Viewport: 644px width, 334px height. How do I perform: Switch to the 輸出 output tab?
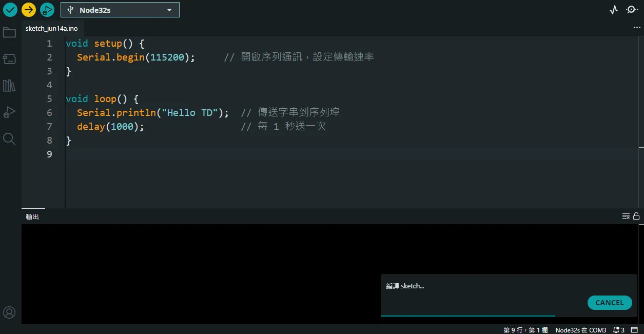click(32, 217)
